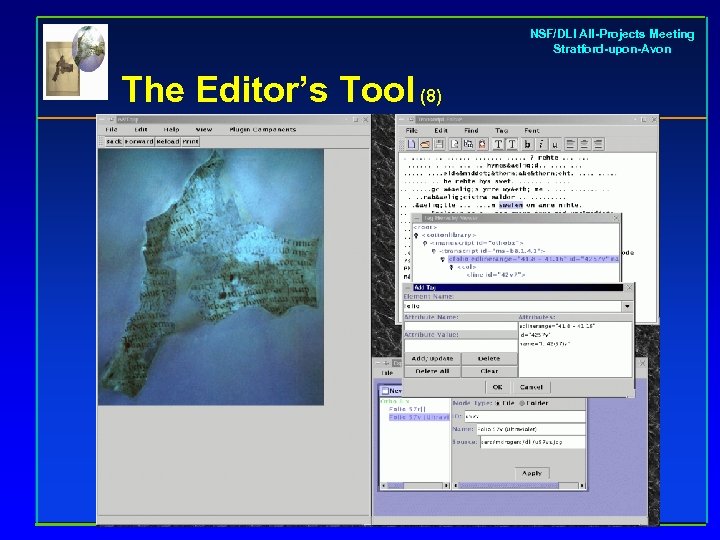Click the Delete button in Add Tag dialog
Image resolution: width=720 pixels, height=540 pixels.
click(x=489, y=359)
